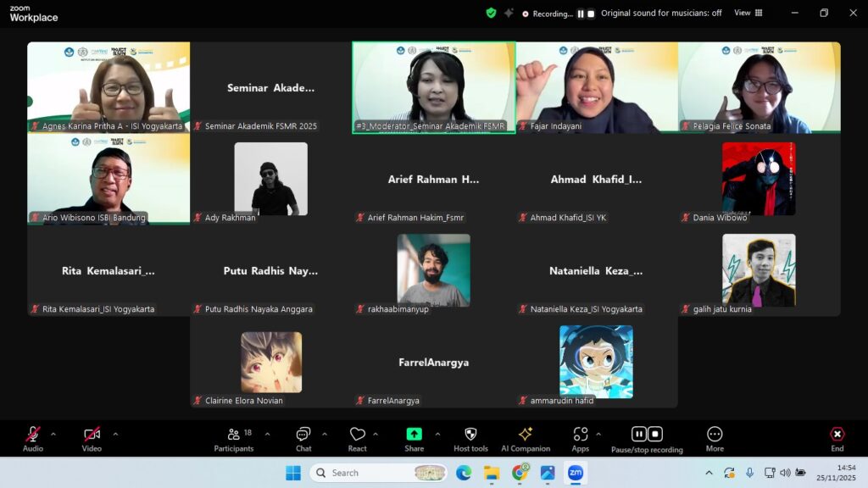The width and height of the screenshot is (868, 488).
Task: Toggle Original sound for musicians
Action: click(661, 13)
